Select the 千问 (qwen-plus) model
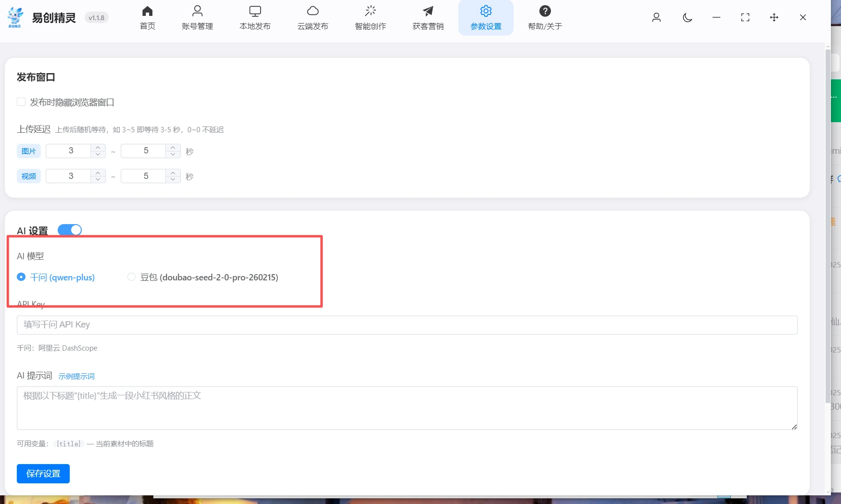Image resolution: width=841 pixels, height=504 pixels. click(x=56, y=277)
